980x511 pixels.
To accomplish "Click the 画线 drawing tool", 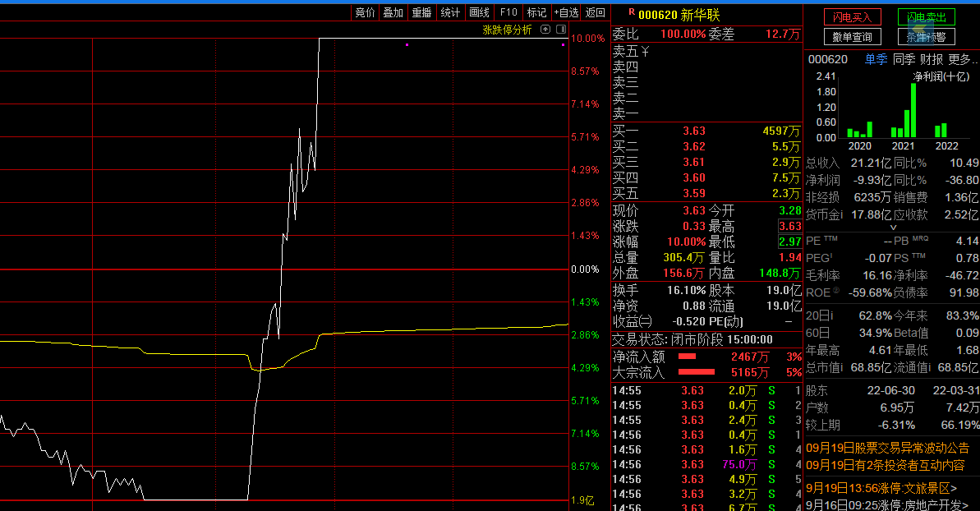I will (479, 12).
